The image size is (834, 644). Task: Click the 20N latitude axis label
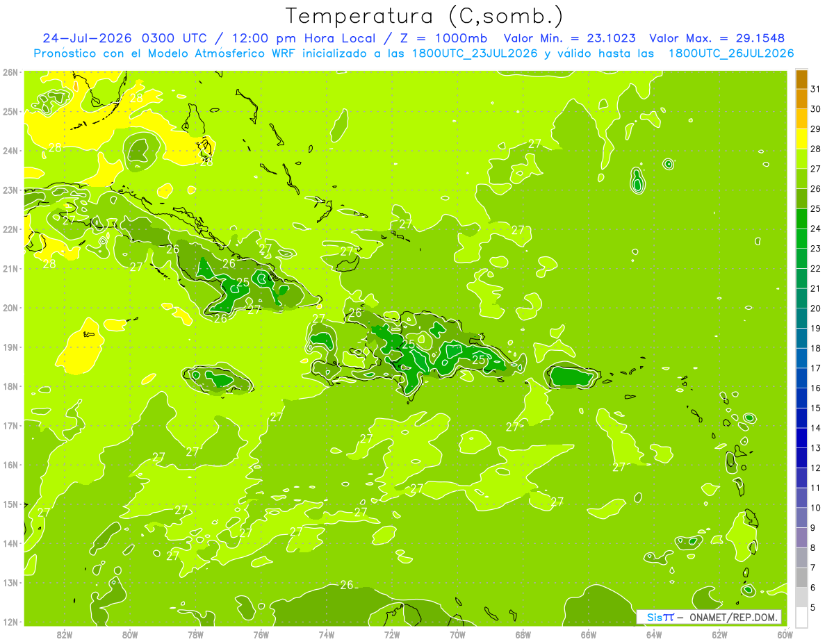pos(10,308)
